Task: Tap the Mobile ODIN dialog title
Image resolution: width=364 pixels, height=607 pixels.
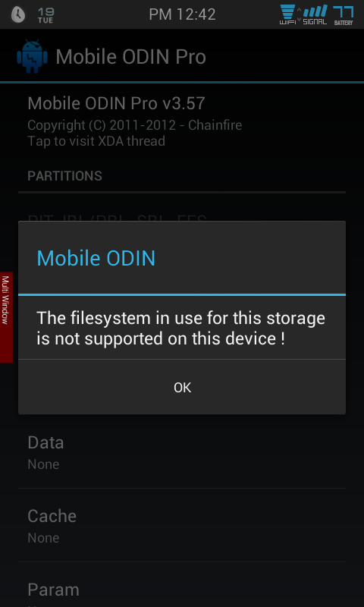Action: (x=96, y=258)
